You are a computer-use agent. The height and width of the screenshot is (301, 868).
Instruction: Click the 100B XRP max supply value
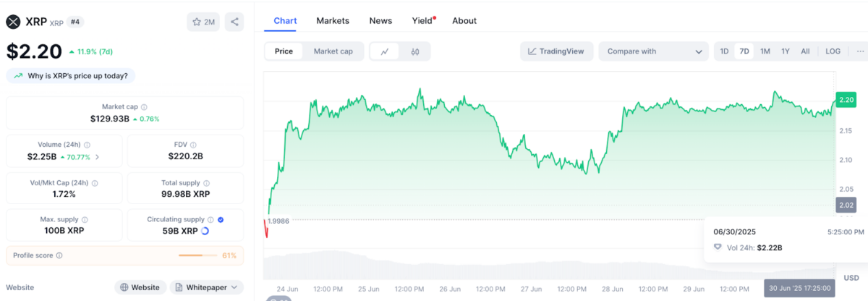click(64, 231)
